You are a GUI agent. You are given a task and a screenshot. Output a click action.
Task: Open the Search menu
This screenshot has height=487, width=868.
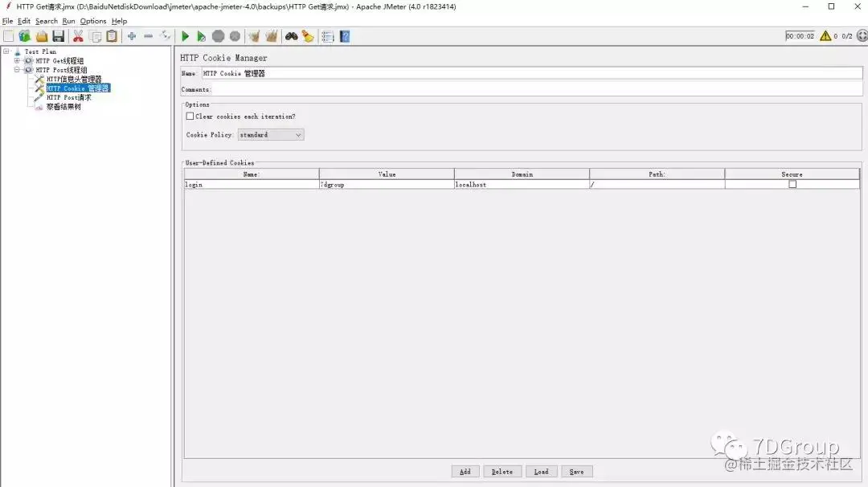[47, 21]
